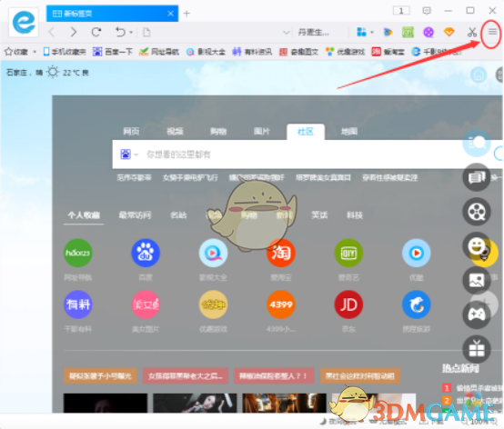The height and width of the screenshot is (429, 504).
Task: Go forward using the forward arrow
Action: (x=74, y=32)
